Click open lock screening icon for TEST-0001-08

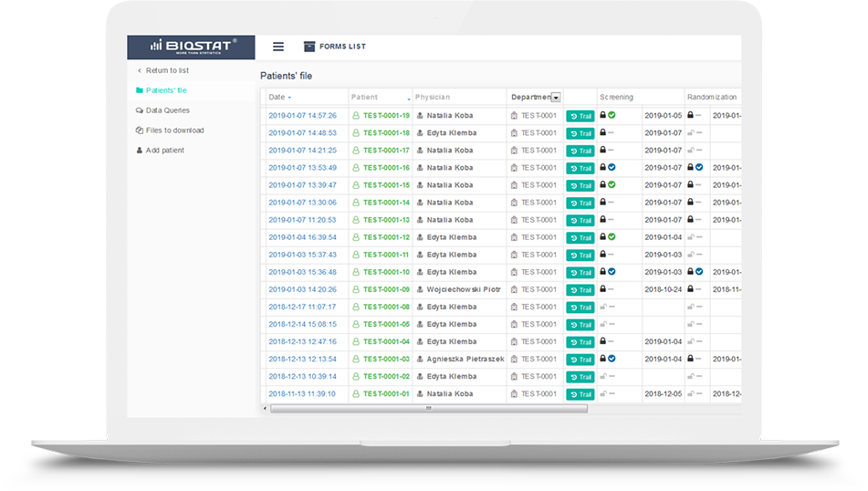coord(603,307)
